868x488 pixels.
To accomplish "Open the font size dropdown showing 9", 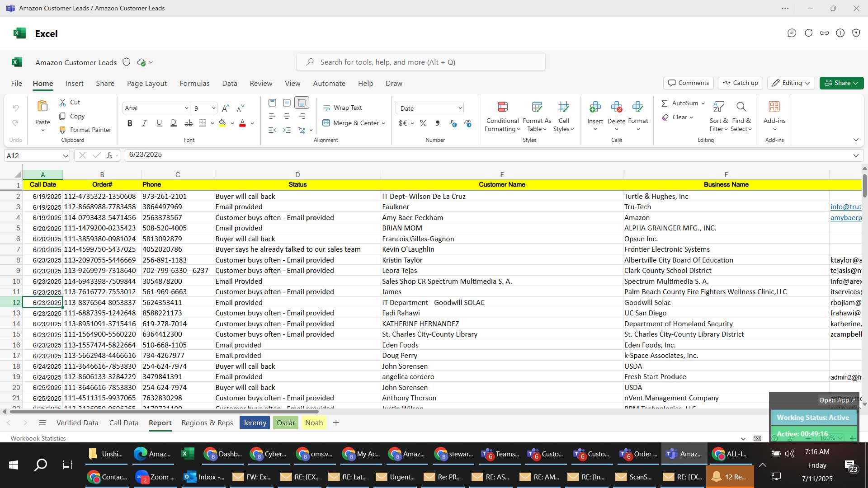I will pyautogui.click(x=213, y=108).
